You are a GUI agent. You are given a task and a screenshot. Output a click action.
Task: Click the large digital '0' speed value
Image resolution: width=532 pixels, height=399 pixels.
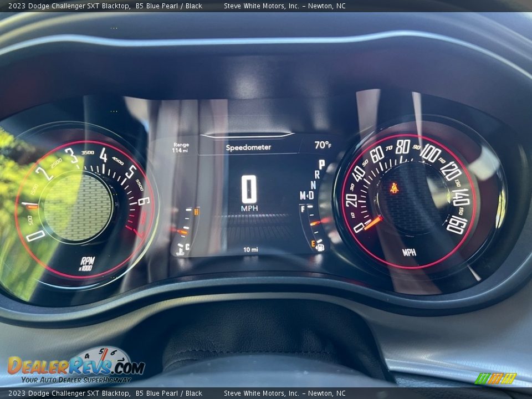pos(249,190)
